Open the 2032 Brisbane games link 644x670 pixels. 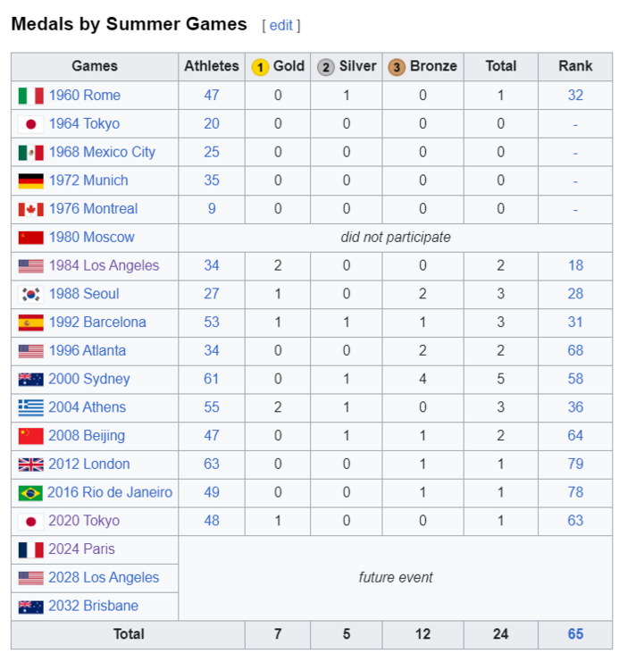pos(93,606)
